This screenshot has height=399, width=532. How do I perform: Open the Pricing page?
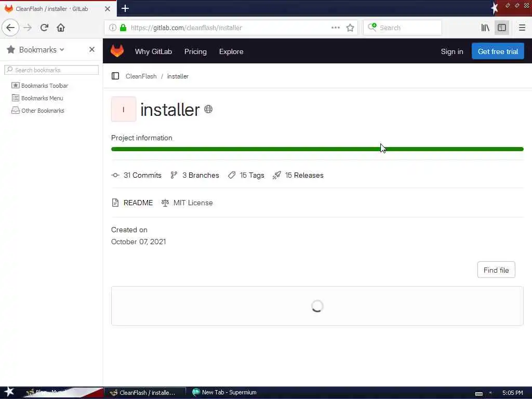click(x=195, y=51)
